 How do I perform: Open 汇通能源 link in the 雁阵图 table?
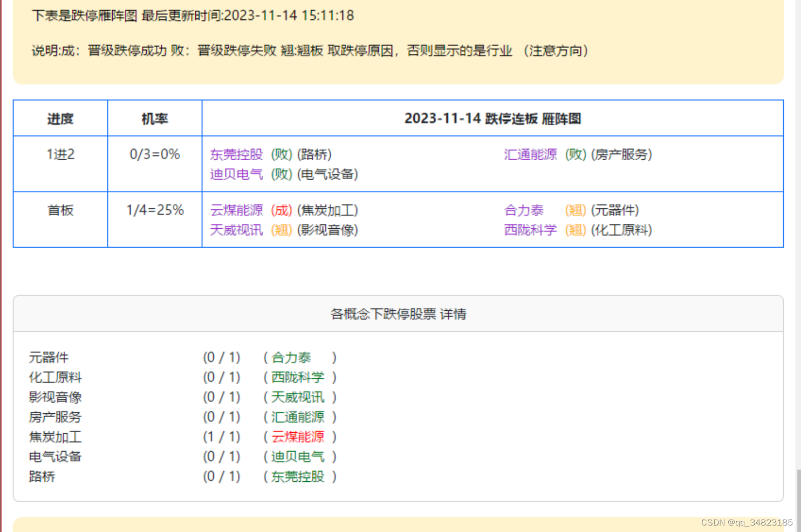point(530,155)
